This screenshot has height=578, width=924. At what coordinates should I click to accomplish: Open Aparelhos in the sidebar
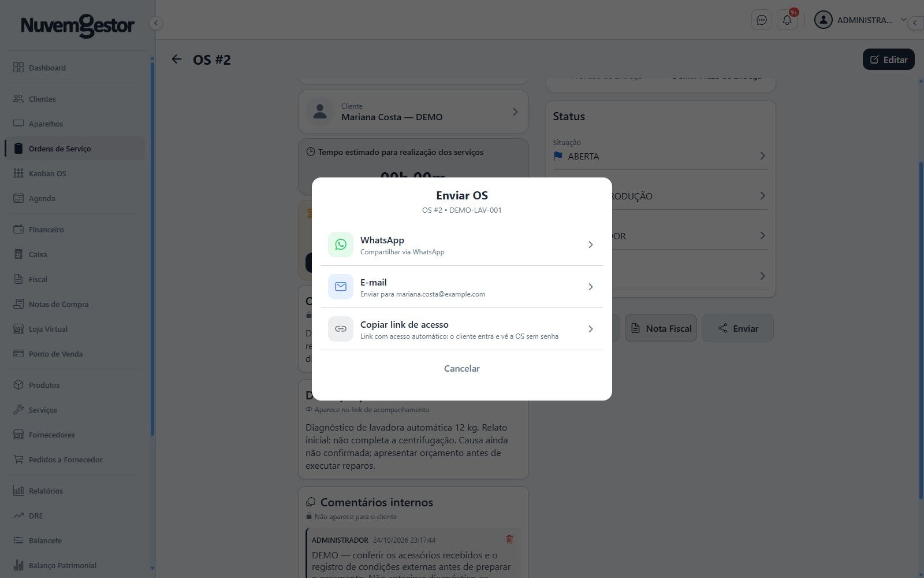click(x=74, y=124)
